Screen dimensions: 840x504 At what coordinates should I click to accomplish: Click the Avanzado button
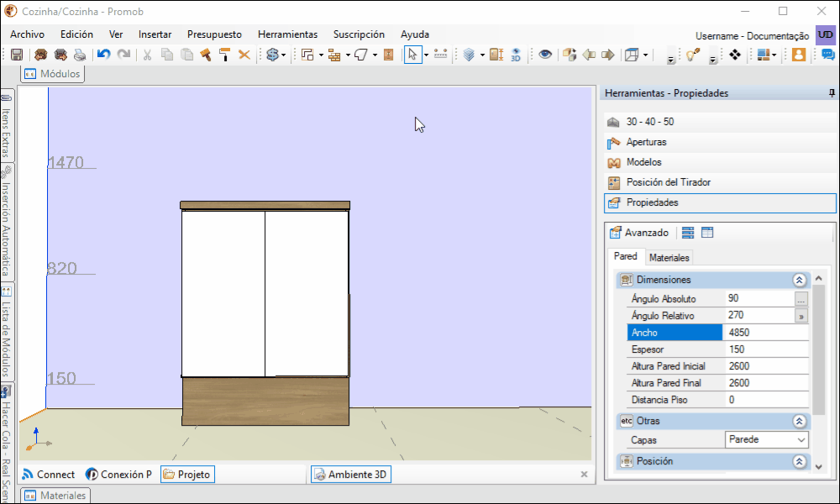coord(639,233)
